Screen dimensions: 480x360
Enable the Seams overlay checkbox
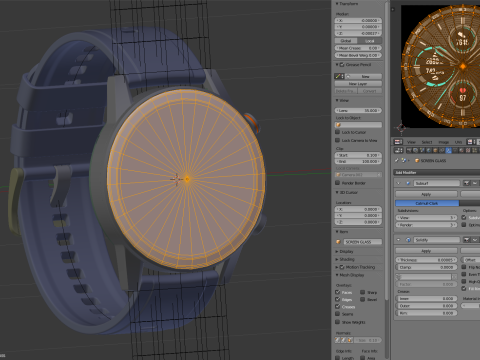[338, 314]
